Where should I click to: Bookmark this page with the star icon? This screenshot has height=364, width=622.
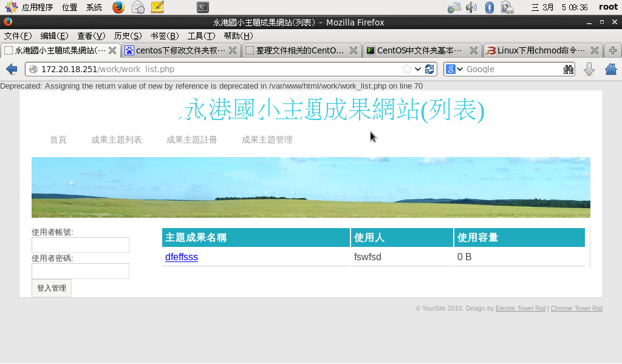(406, 69)
